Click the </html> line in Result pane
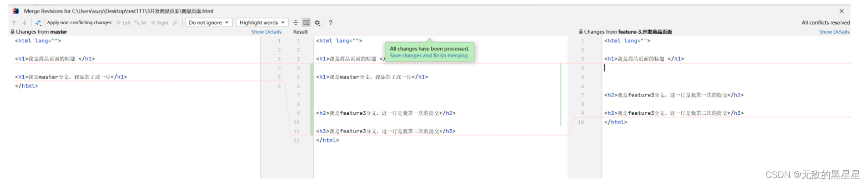Image resolution: width=868 pixels, height=184 pixels. tap(327, 140)
